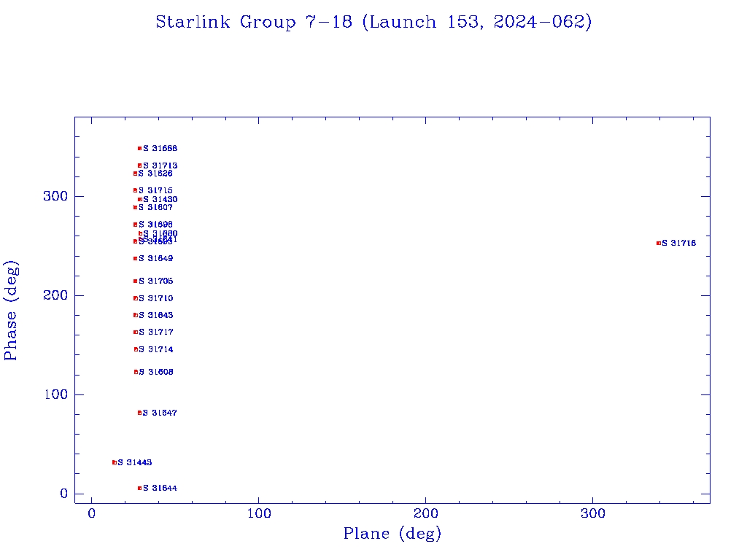
Task: Click the Phase (deg) axis title
Action: point(11,310)
